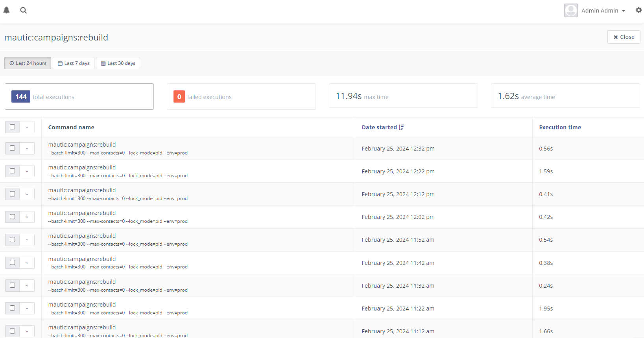Toggle the select-all checkbox in header
The image size is (644, 338).
pyautogui.click(x=12, y=127)
